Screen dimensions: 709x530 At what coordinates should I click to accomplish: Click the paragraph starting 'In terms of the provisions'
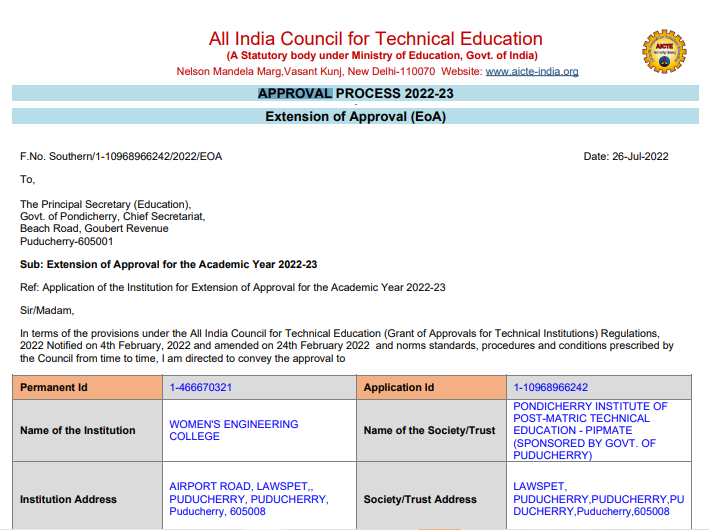(347, 346)
